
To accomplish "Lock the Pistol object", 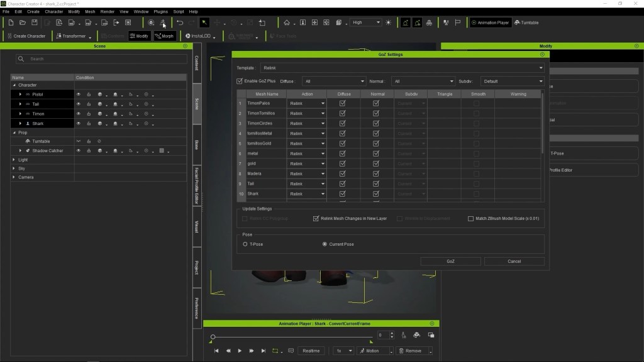I will [x=89, y=94].
